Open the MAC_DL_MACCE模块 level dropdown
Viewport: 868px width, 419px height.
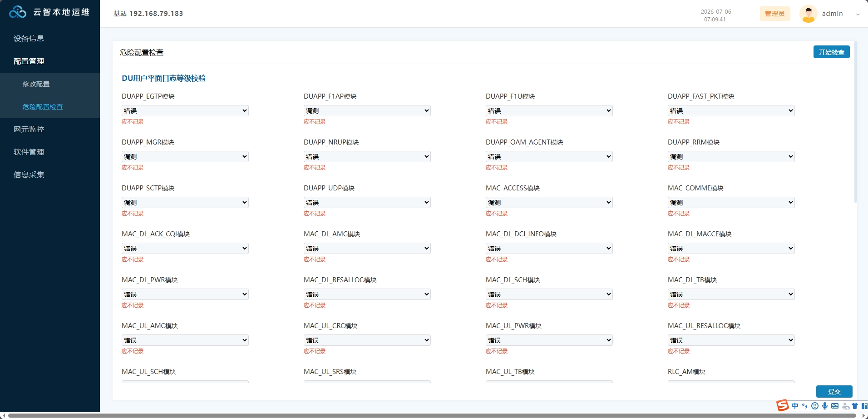(x=731, y=249)
